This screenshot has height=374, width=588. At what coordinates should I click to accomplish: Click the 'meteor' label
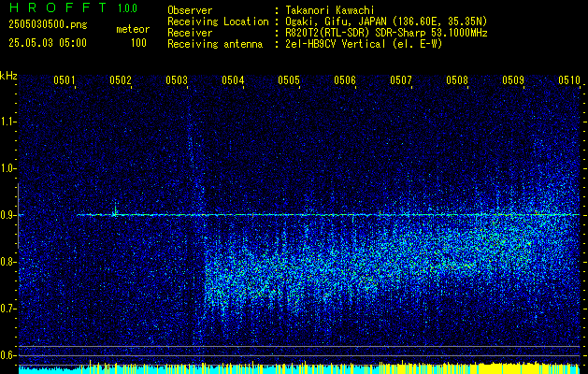(133, 29)
